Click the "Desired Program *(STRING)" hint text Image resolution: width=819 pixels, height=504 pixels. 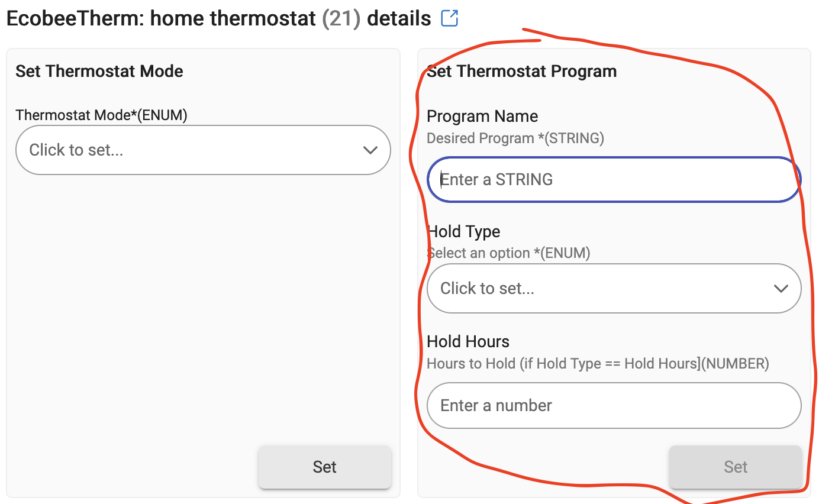tap(515, 138)
